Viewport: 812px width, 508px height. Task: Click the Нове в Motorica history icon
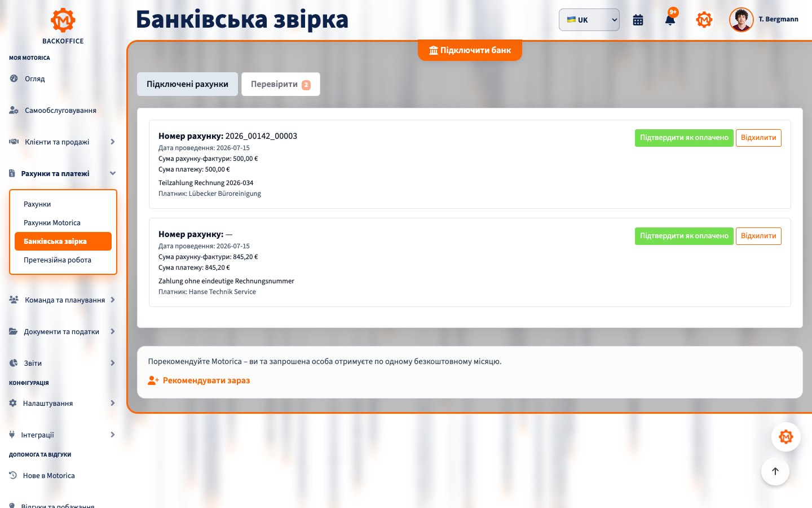(13, 475)
